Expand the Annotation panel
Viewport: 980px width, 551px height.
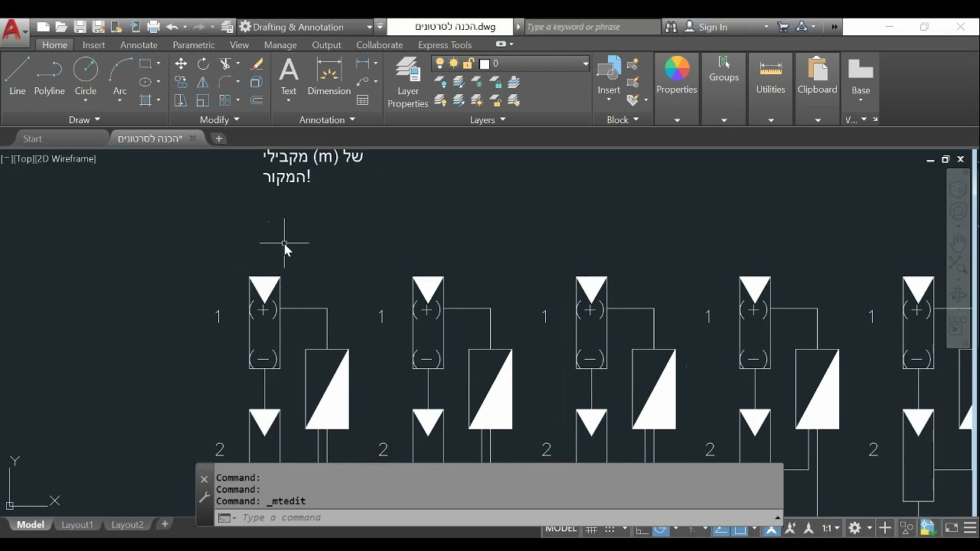click(327, 119)
